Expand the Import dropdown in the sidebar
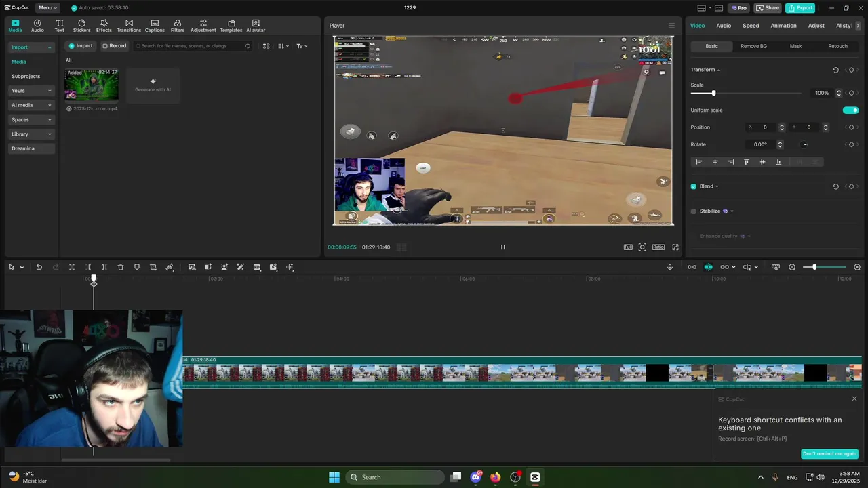 coord(49,47)
